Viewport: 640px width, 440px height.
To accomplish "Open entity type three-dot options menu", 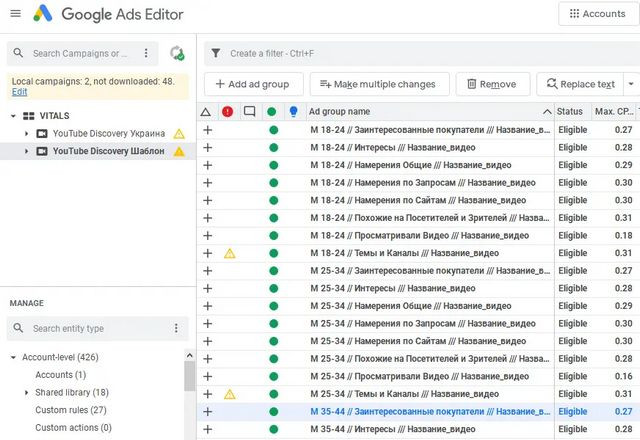I will click(176, 328).
